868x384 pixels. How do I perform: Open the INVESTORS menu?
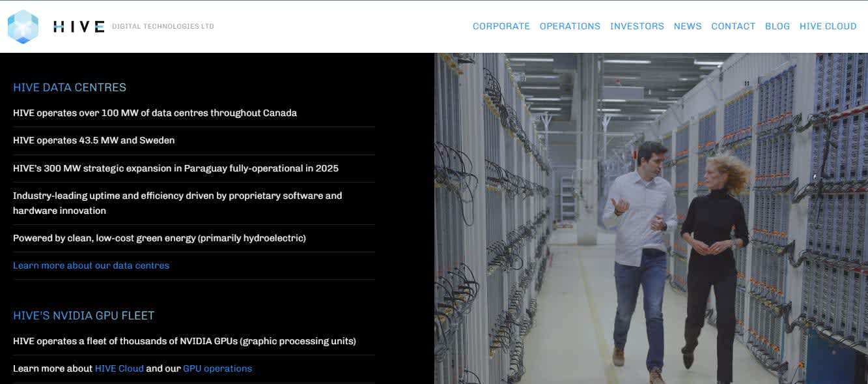click(x=637, y=26)
